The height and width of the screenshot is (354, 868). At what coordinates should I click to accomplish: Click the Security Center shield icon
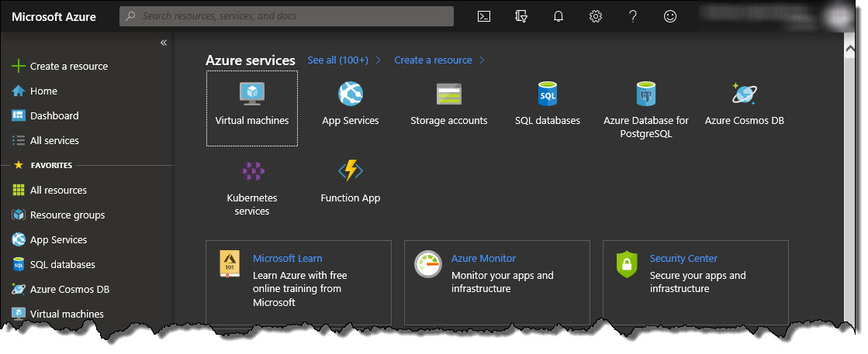click(627, 264)
